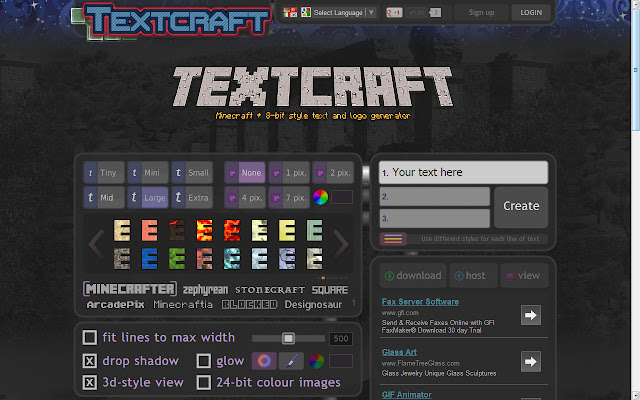Image resolution: width=640 pixels, height=400 pixels.
Task: Click the Create button
Action: point(521,207)
